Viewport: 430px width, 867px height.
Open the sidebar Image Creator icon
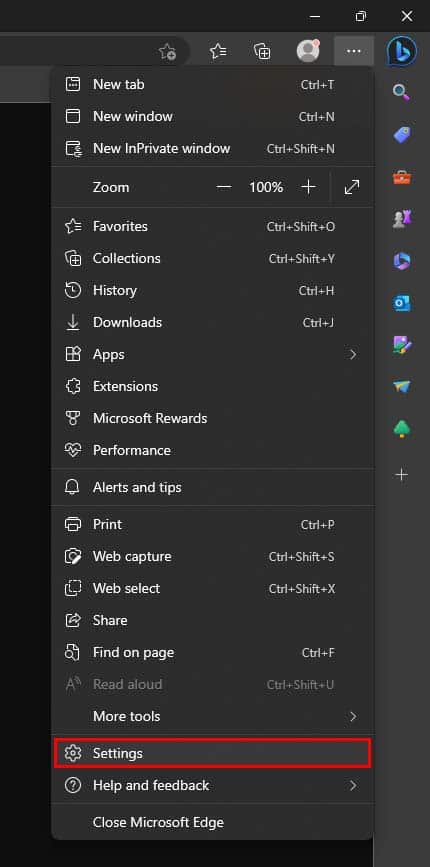pyautogui.click(x=402, y=345)
